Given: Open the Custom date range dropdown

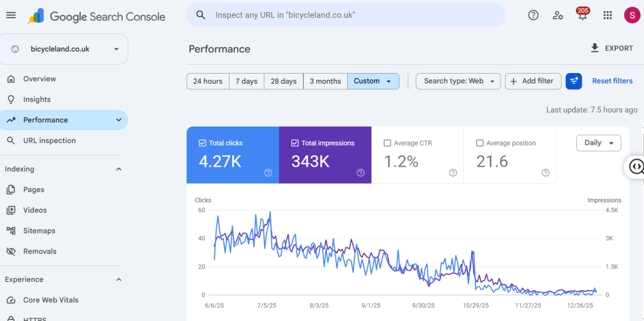Looking at the screenshot, I should click(374, 81).
